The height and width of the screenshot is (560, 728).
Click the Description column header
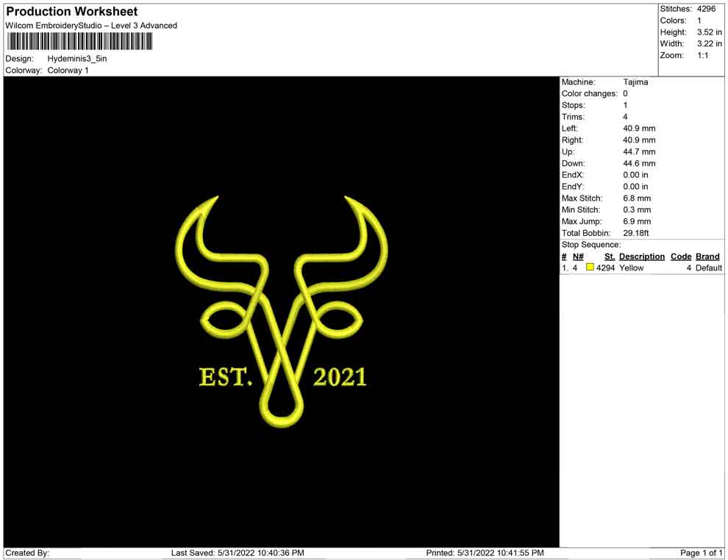[641, 256]
